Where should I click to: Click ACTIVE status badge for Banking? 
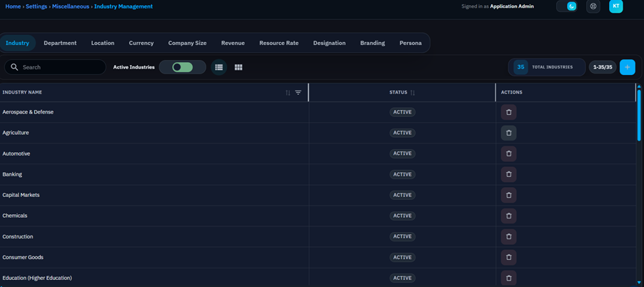403,174
